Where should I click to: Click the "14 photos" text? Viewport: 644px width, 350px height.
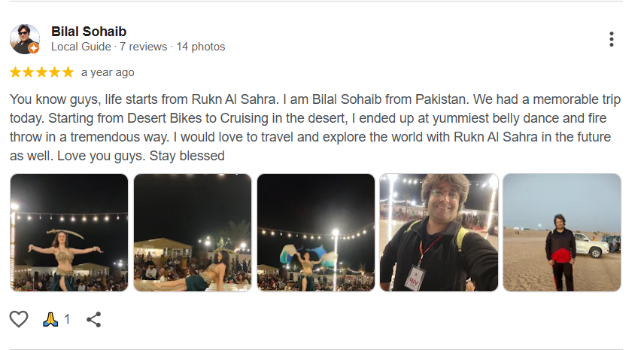[201, 47]
